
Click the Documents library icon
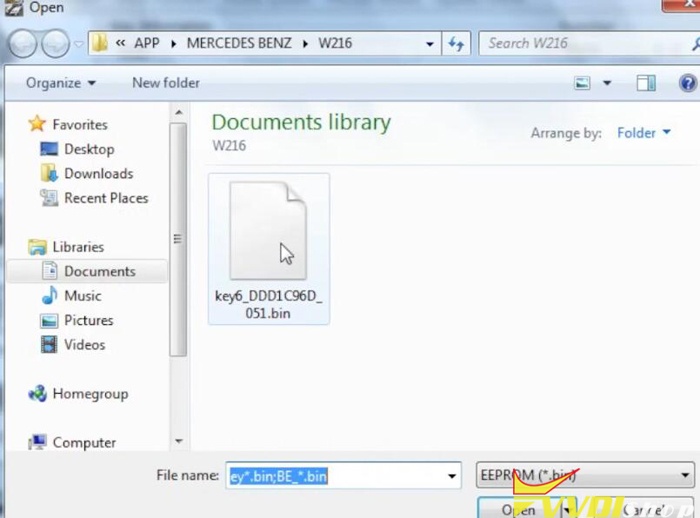pyautogui.click(x=49, y=271)
